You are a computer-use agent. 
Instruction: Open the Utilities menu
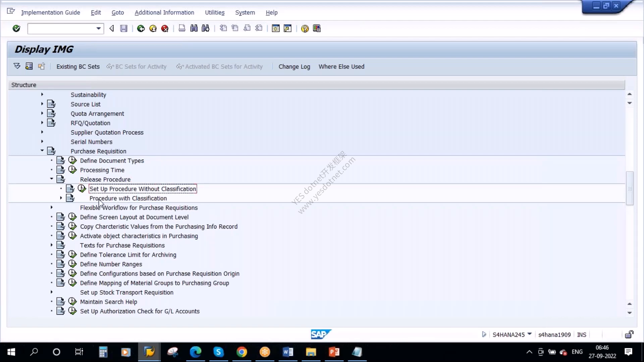coord(215,12)
